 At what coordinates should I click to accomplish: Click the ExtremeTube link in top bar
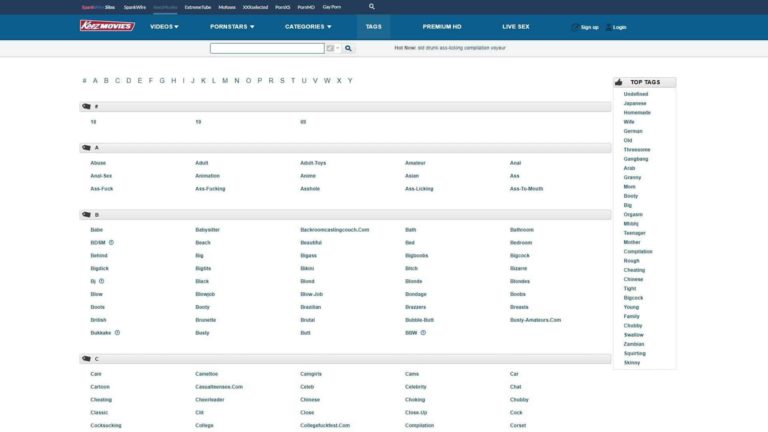[x=198, y=6]
